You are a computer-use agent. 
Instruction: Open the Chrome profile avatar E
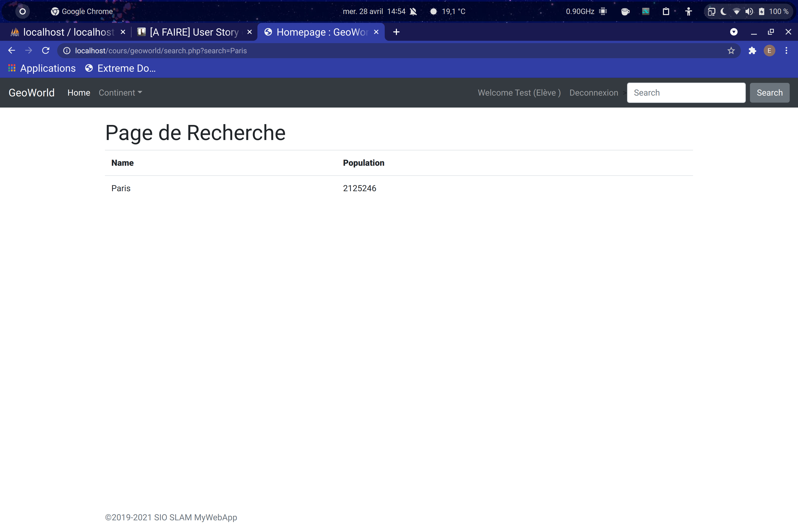[769, 51]
